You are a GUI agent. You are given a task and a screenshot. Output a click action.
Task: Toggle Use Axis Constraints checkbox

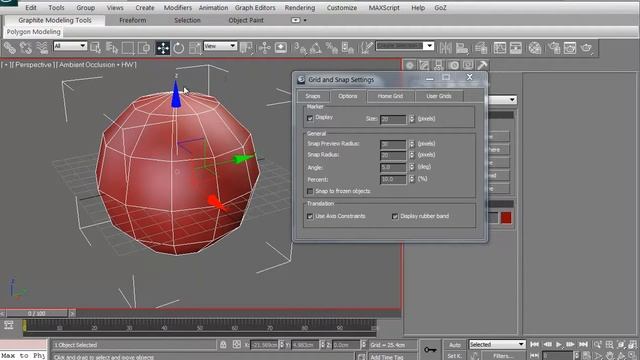310,216
